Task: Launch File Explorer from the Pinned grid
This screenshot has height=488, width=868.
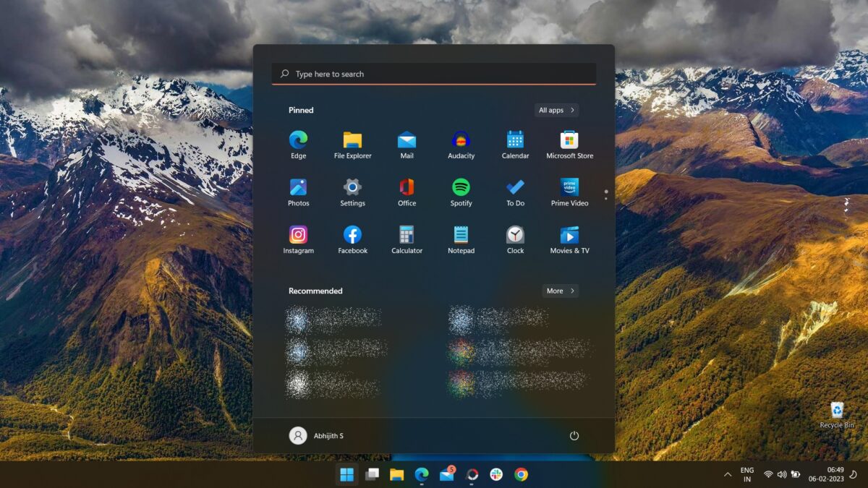Action: (352, 145)
